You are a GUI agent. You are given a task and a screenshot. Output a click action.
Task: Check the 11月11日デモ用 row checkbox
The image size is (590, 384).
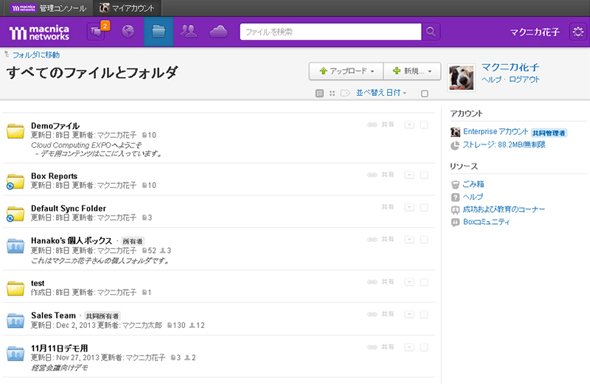[x=424, y=347]
